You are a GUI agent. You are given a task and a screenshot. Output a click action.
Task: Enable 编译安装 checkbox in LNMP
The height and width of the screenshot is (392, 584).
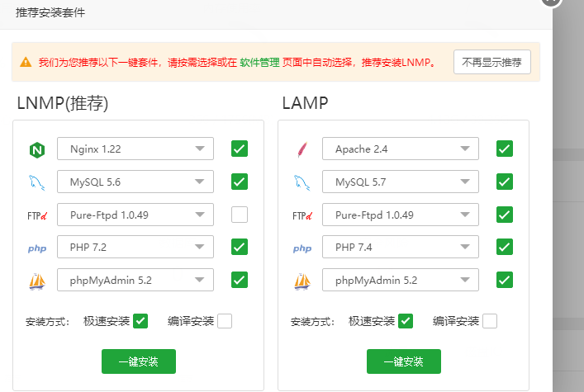[x=225, y=321]
